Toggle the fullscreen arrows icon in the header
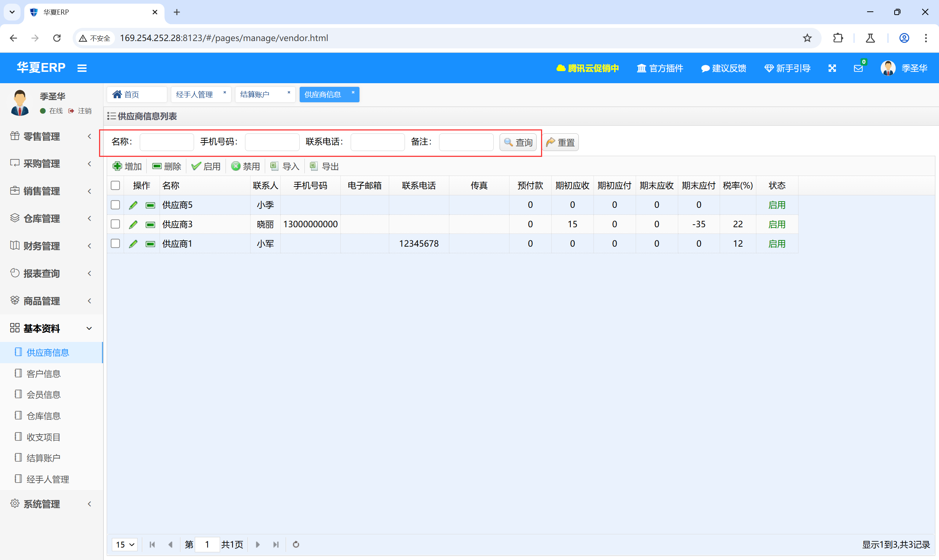Screen dimensions: 939x560 click(832, 68)
